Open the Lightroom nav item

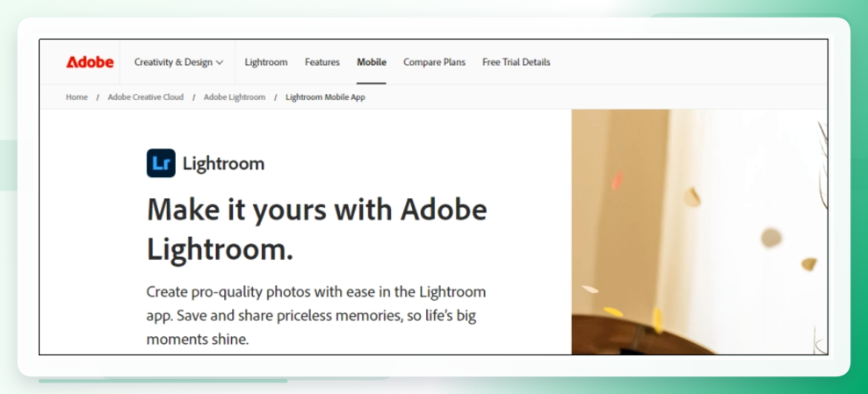pyautogui.click(x=266, y=62)
